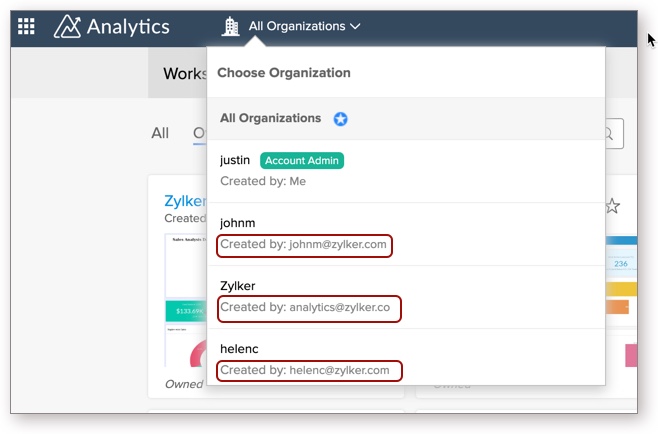Click the Analytics logo icon
The width and height of the screenshot is (658, 434).
tap(68, 27)
